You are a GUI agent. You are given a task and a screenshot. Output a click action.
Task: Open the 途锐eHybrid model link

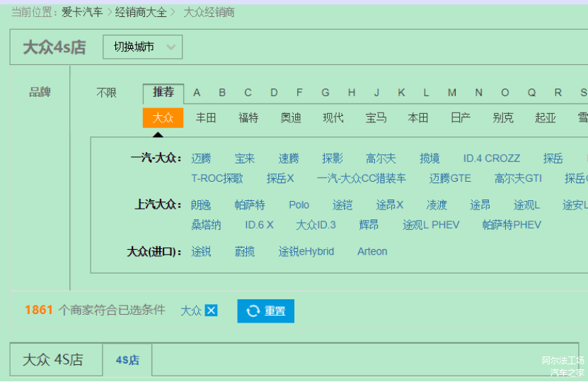coord(306,252)
